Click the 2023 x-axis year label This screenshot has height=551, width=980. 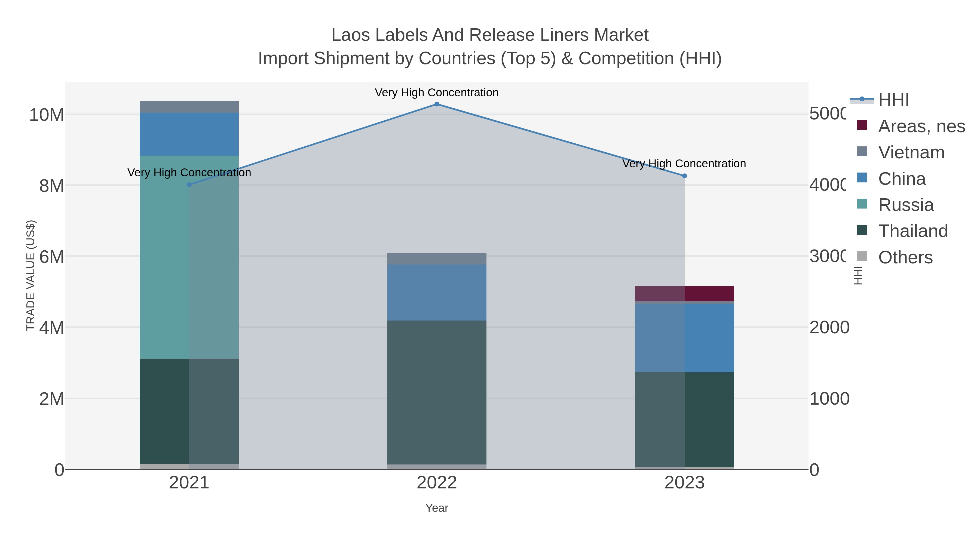(x=684, y=483)
